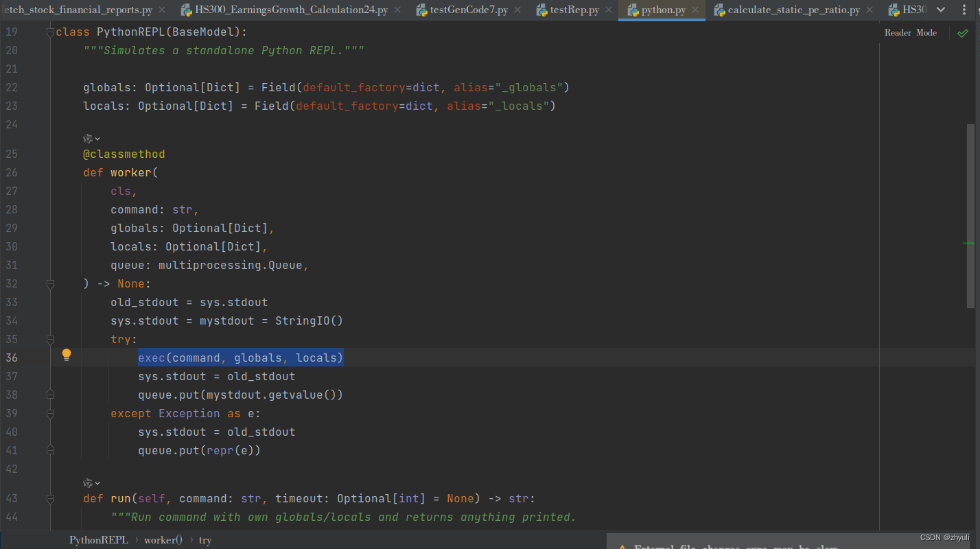This screenshot has width=980, height=549.
Task: Collapse the PythonREPL class fold at line 19
Action: (x=50, y=32)
